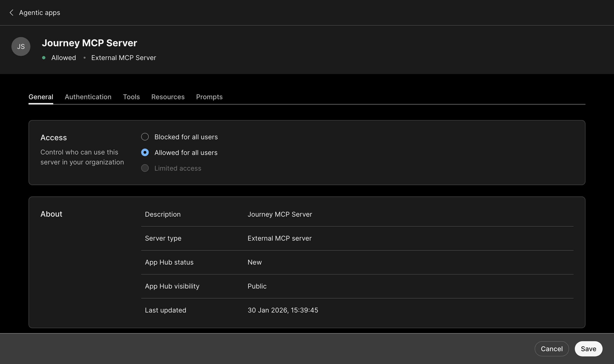The width and height of the screenshot is (614, 364).
Task: Open the Prompts tab
Action: (x=209, y=97)
